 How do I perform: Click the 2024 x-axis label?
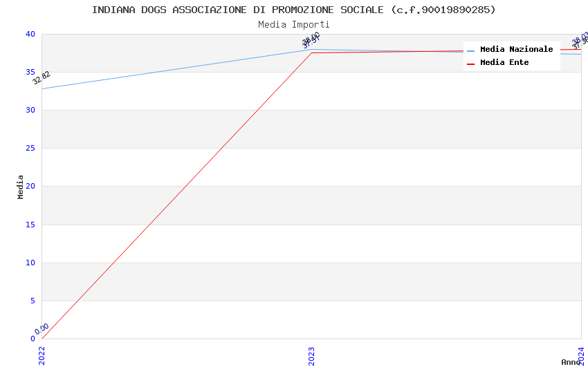(x=581, y=356)
